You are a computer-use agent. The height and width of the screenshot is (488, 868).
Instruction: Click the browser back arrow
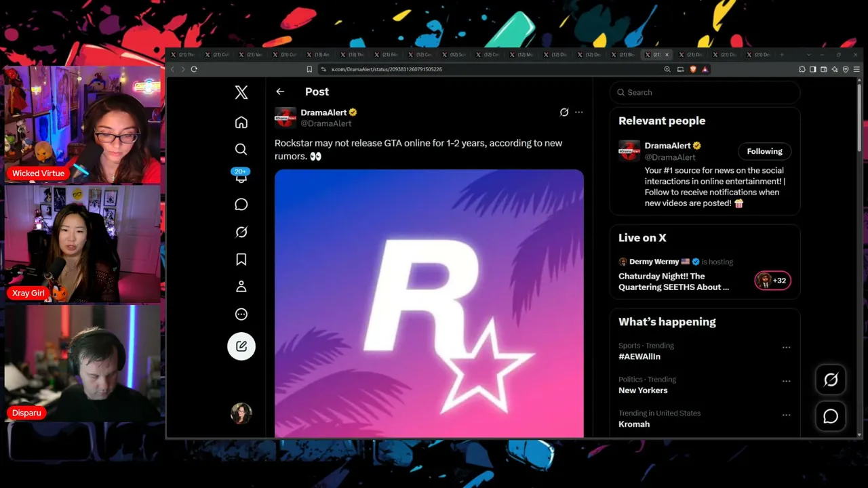pos(172,69)
